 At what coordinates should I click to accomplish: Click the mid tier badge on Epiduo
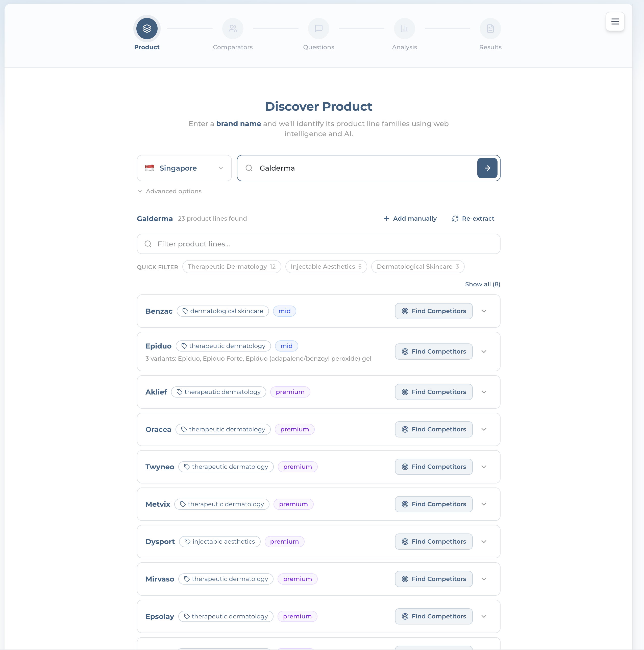(x=287, y=346)
